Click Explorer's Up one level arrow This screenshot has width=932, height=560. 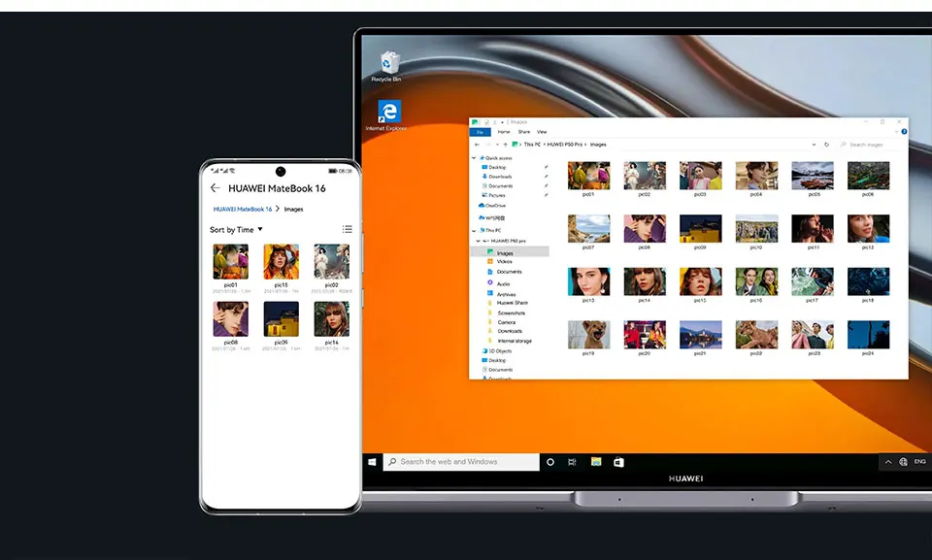coord(505,145)
